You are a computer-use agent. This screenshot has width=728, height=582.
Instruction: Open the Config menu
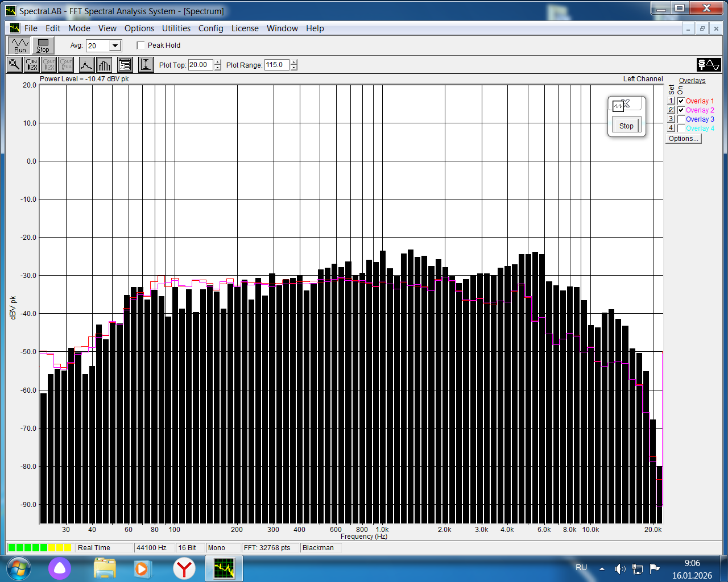[211, 28]
